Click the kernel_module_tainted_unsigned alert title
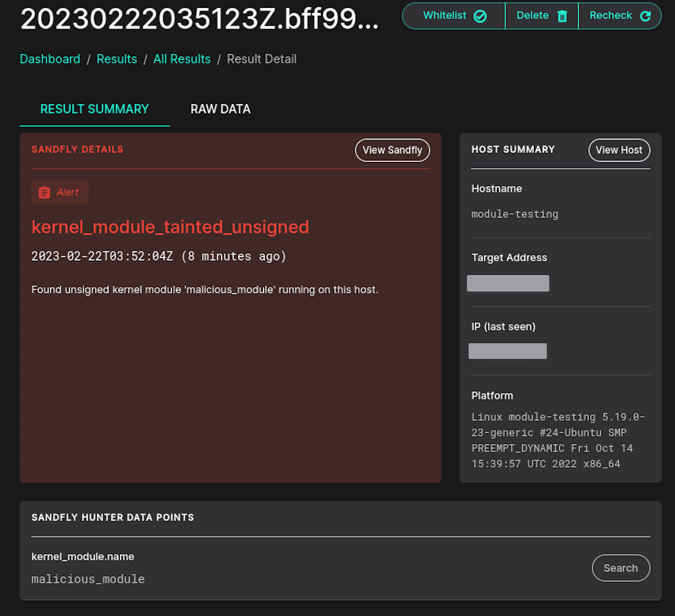 (170, 227)
